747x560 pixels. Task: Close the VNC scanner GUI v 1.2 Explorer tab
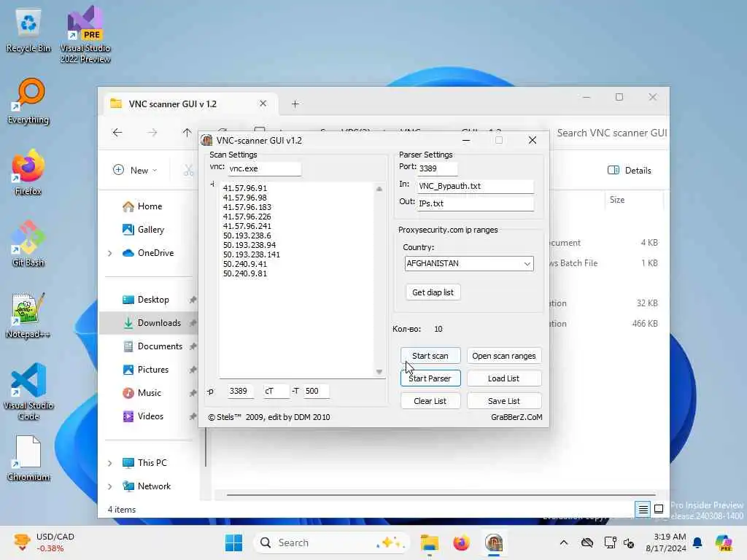tap(263, 104)
